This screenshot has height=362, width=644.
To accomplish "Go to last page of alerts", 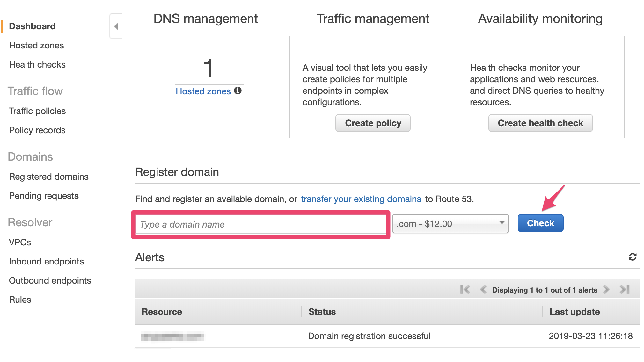I will click(x=625, y=290).
